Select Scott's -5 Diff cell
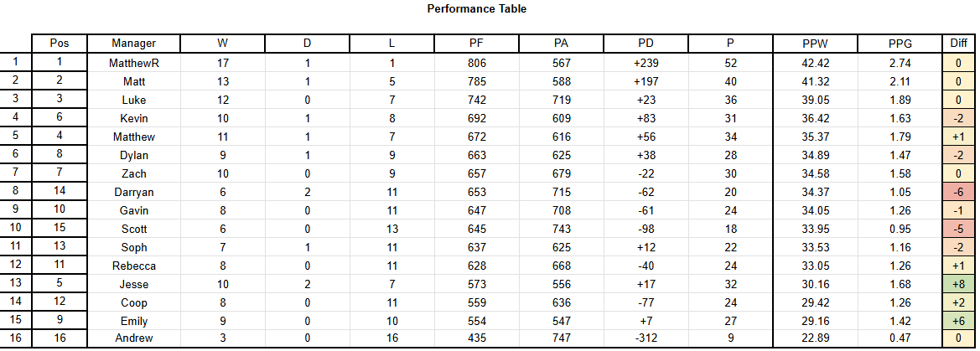980x351 pixels. (957, 229)
